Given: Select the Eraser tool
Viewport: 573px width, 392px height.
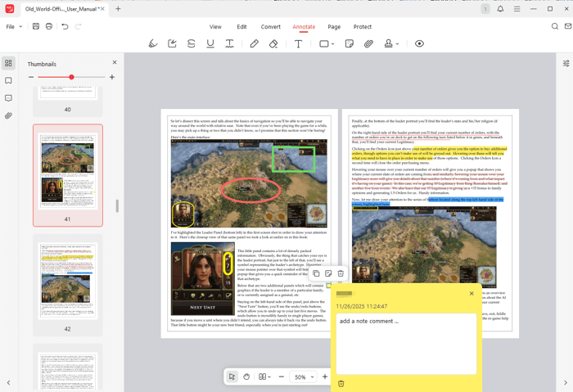Looking at the screenshot, I should (273, 44).
